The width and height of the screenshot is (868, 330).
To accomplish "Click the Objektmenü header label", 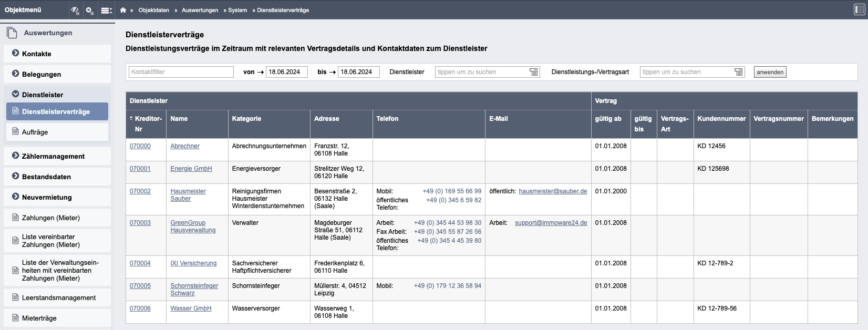I will click(23, 10).
